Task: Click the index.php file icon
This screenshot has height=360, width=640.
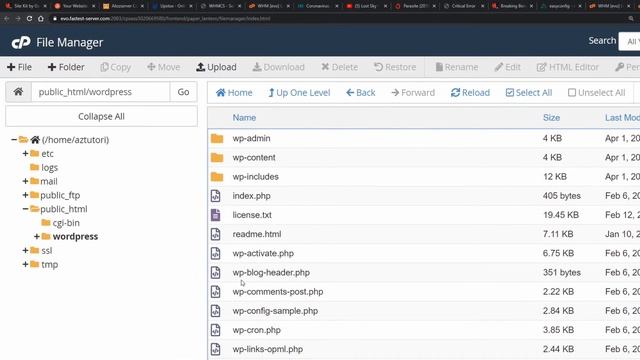Action: point(216,196)
